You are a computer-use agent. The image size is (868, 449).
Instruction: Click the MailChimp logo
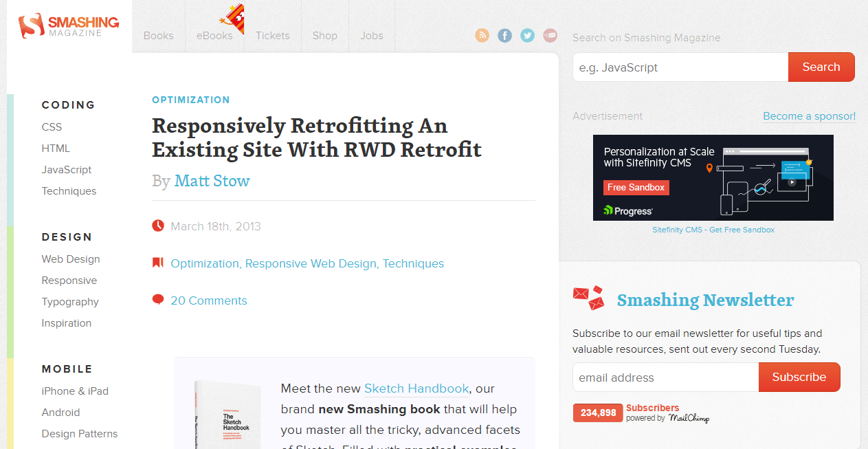tap(689, 417)
